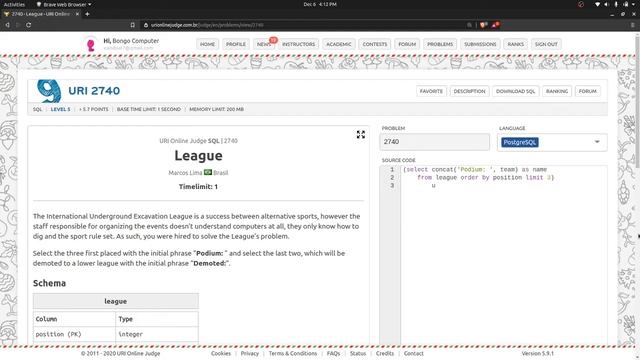Click the FORUM button in problem header

point(588,91)
